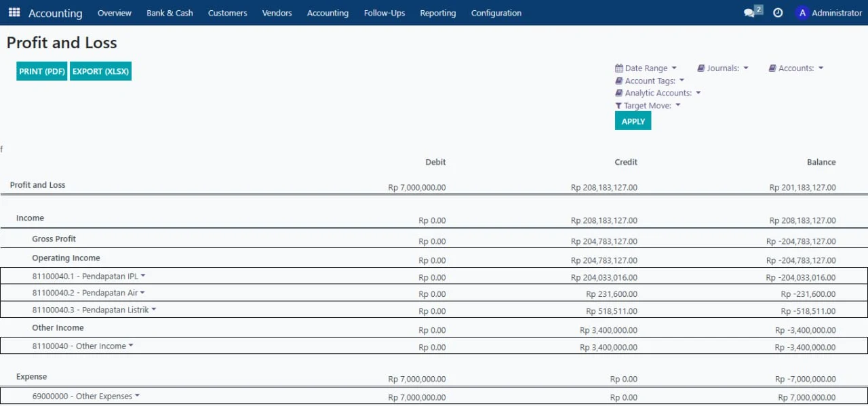Screen dimensions: 868x406
Task: Open the Vendors menu
Action: [277, 13]
